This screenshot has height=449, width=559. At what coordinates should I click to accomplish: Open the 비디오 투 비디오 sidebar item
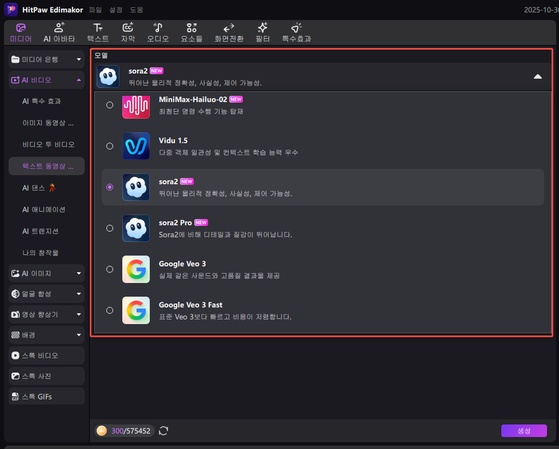(48, 144)
